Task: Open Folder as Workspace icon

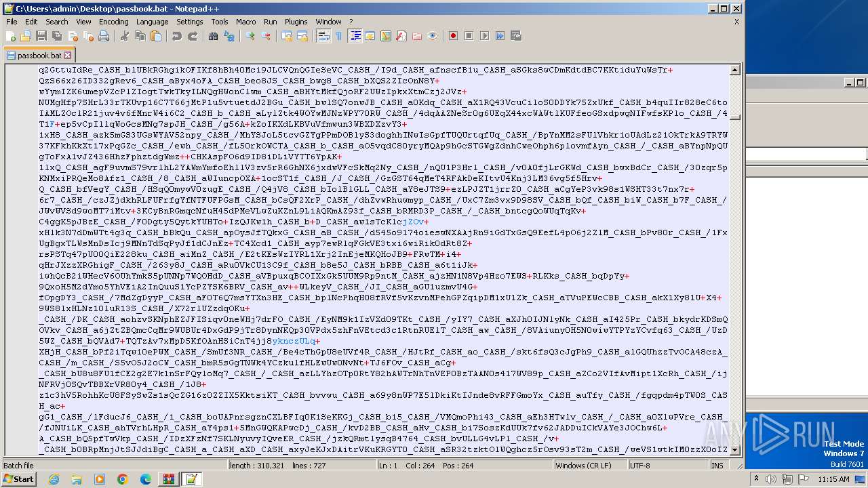Action: (x=417, y=36)
